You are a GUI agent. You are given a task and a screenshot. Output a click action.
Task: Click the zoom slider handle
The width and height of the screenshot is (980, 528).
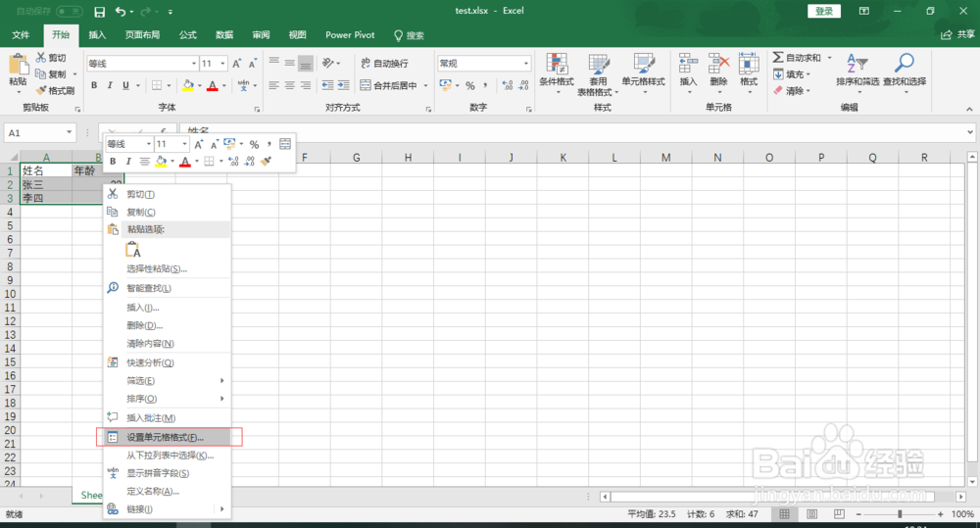(x=900, y=514)
